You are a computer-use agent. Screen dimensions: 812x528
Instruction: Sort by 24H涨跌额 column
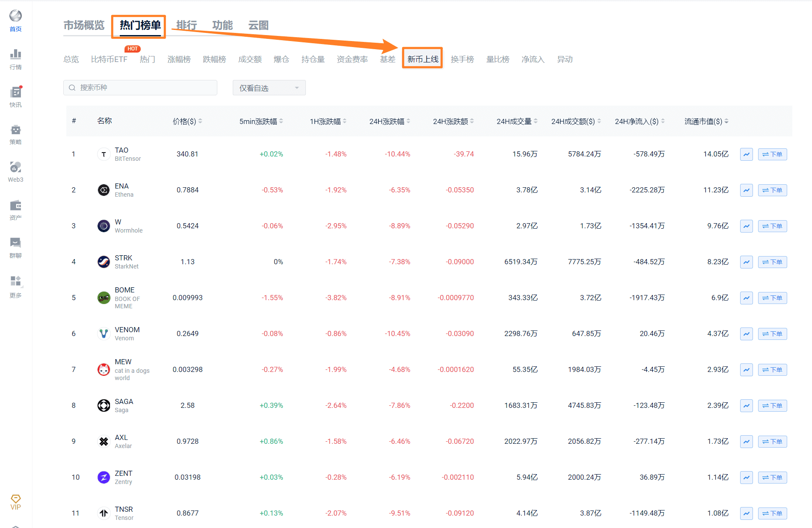pyautogui.click(x=453, y=121)
